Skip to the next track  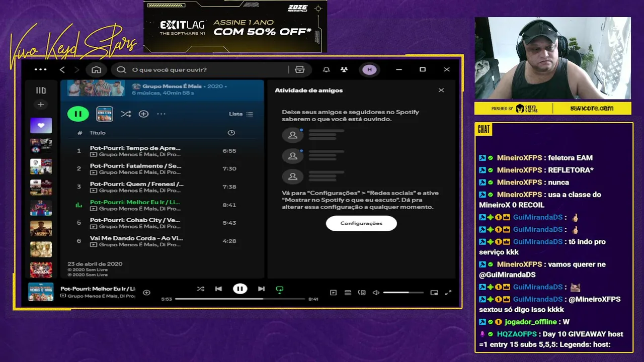coord(261,289)
